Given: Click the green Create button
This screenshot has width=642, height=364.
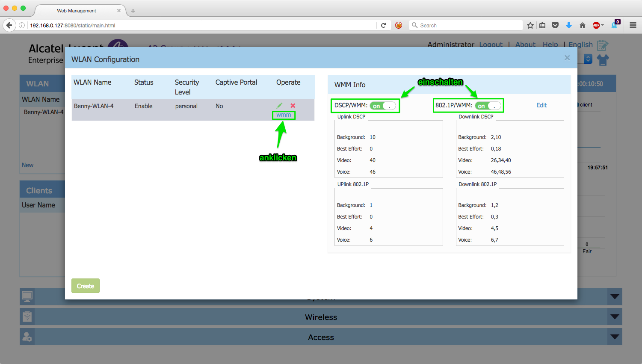Looking at the screenshot, I should pos(86,286).
